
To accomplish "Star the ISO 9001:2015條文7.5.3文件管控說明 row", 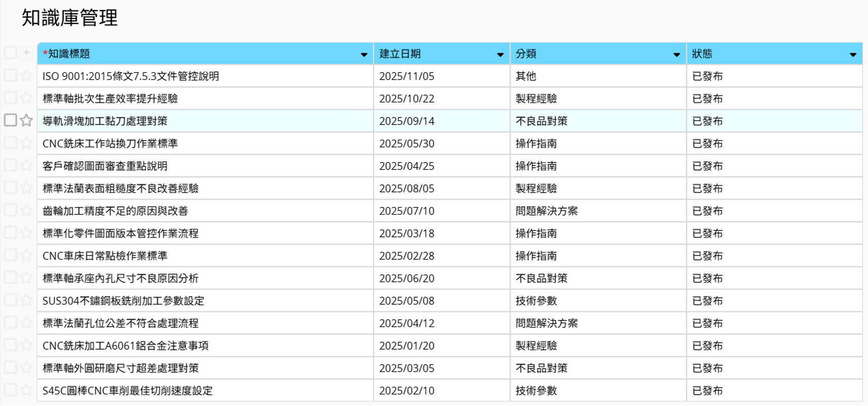I will 26,76.
